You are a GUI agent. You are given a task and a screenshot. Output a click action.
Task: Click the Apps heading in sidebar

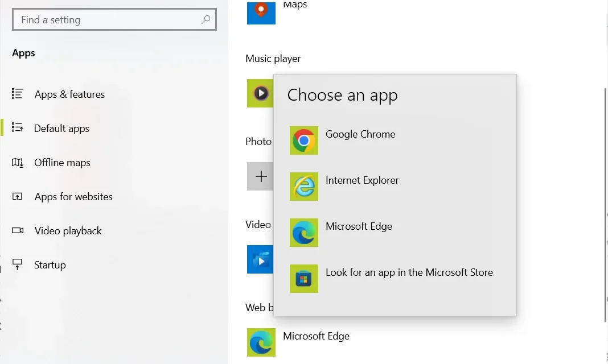pyautogui.click(x=23, y=53)
